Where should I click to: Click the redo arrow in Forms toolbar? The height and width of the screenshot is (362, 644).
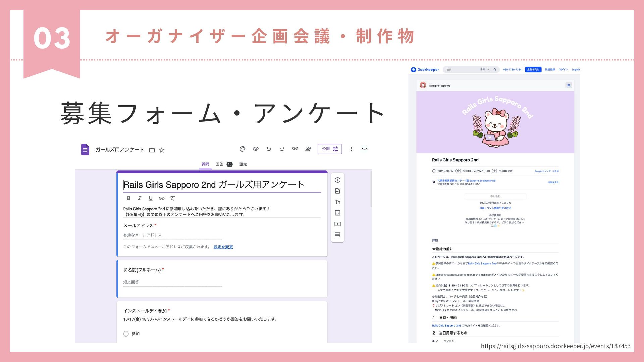point(282,149)
